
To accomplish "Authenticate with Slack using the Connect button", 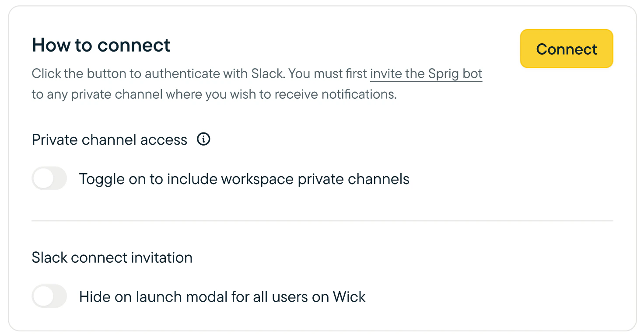I will coord(567,49).
